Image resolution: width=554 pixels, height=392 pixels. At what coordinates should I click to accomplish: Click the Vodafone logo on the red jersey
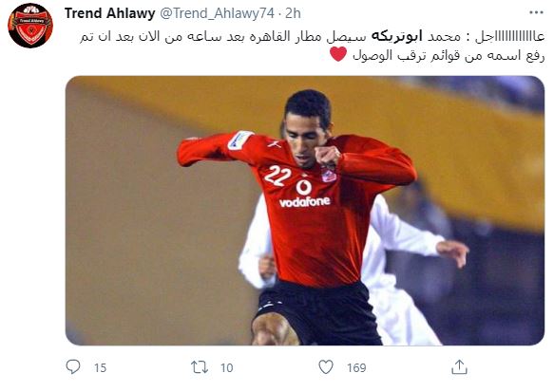[x=304, y=194]
